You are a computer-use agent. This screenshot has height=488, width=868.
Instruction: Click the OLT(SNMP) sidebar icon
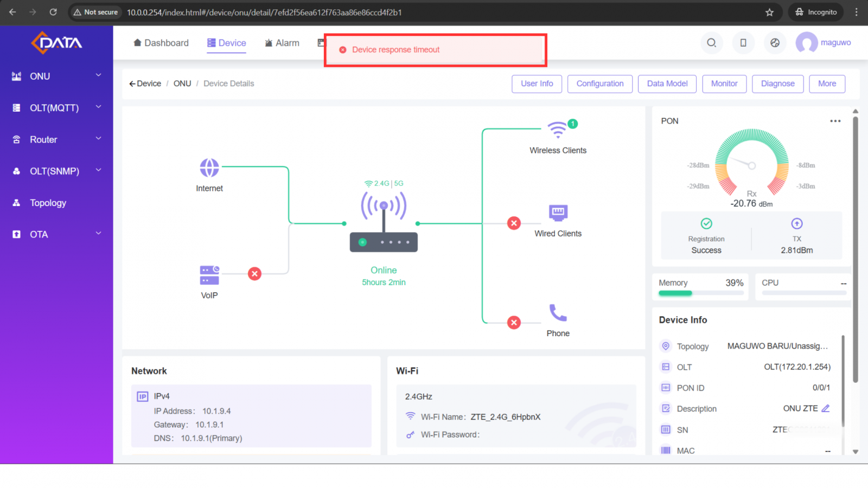17,171
